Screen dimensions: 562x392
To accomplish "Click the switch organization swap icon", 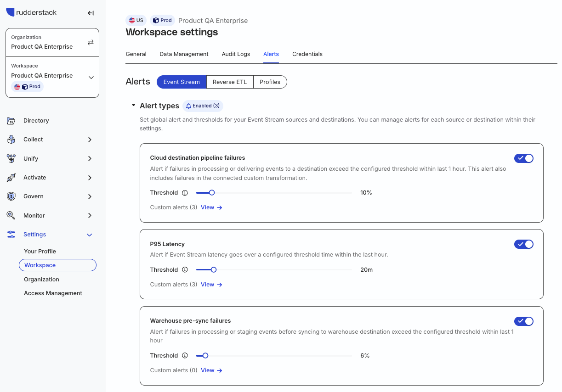I will [91, 42].
